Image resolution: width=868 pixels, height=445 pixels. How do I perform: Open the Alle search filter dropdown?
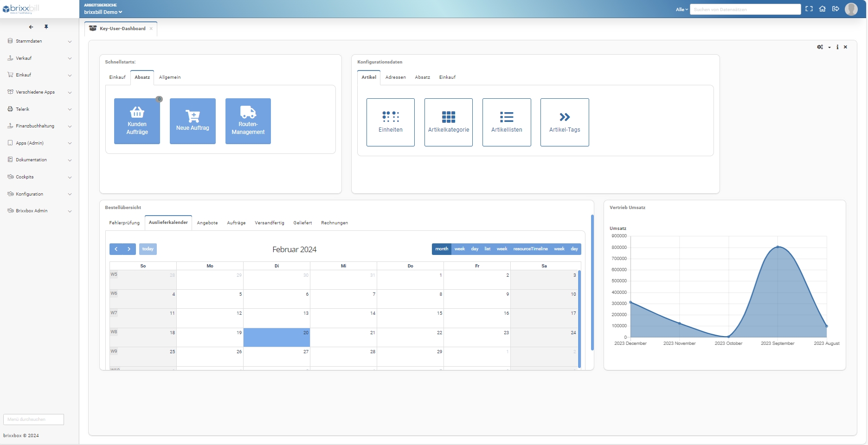682,9
